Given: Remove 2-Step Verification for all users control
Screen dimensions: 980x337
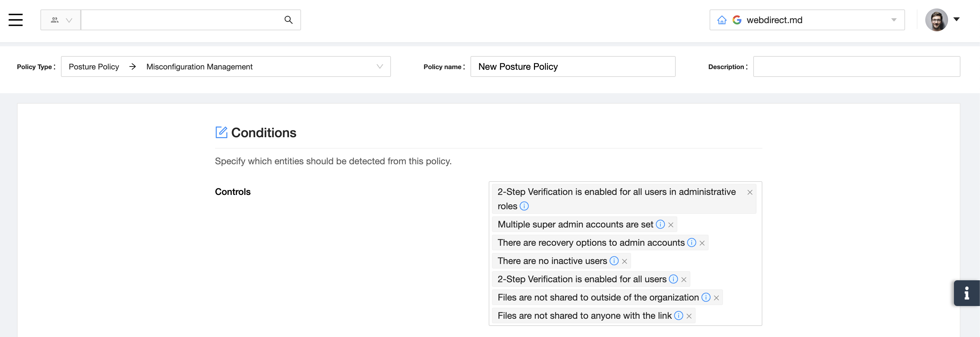Looking at the screenshot, I should click(684, 280).
